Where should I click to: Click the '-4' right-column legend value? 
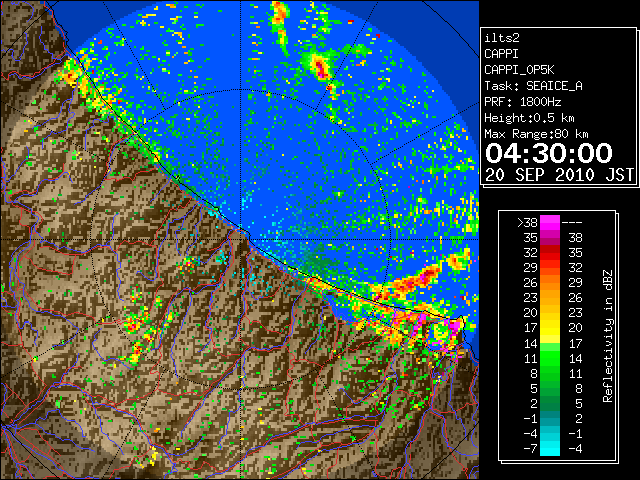point(575,448)
